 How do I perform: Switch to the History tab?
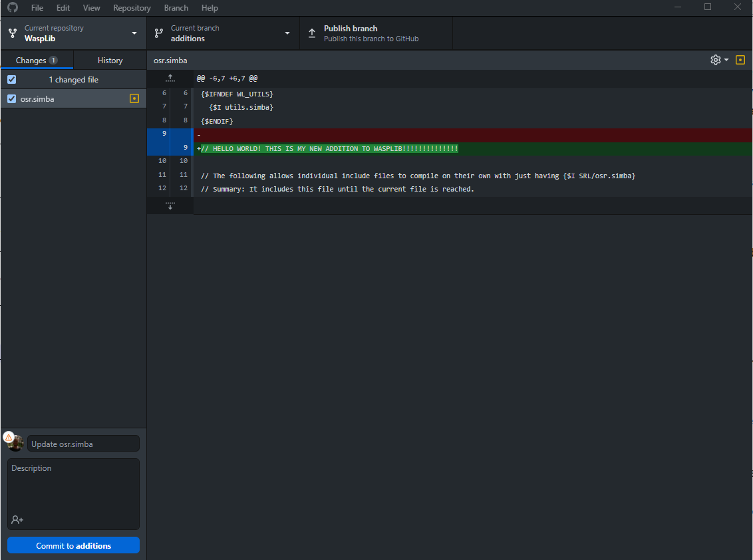point(110,60)
